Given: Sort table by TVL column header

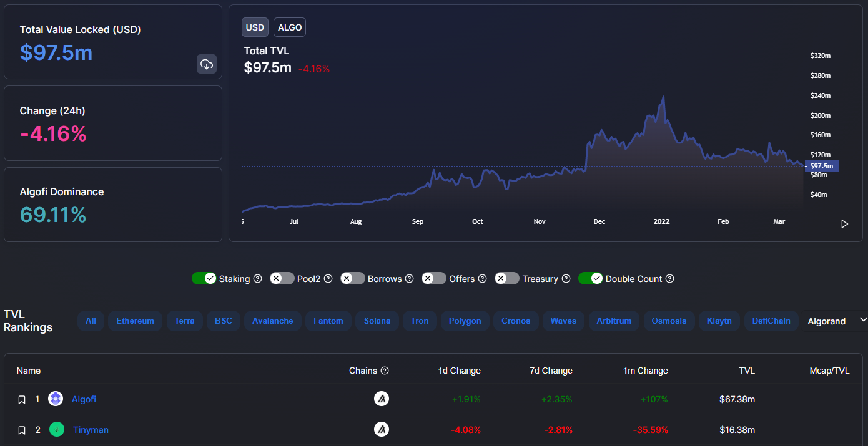Looking at the screenshot, I should [746, 371].
